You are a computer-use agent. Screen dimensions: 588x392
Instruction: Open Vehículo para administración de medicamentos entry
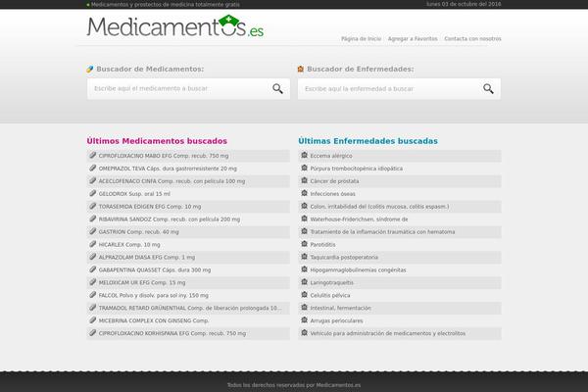coord(388,333)
